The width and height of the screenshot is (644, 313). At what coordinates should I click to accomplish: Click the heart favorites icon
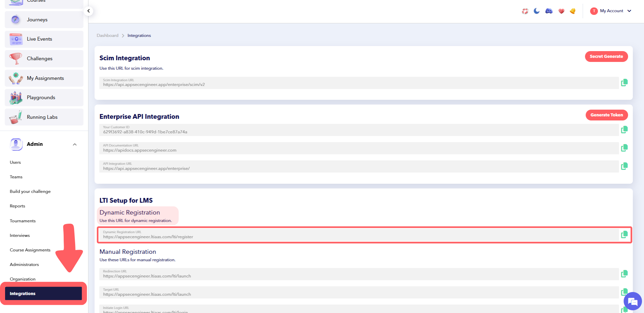(x=561, y=11)
